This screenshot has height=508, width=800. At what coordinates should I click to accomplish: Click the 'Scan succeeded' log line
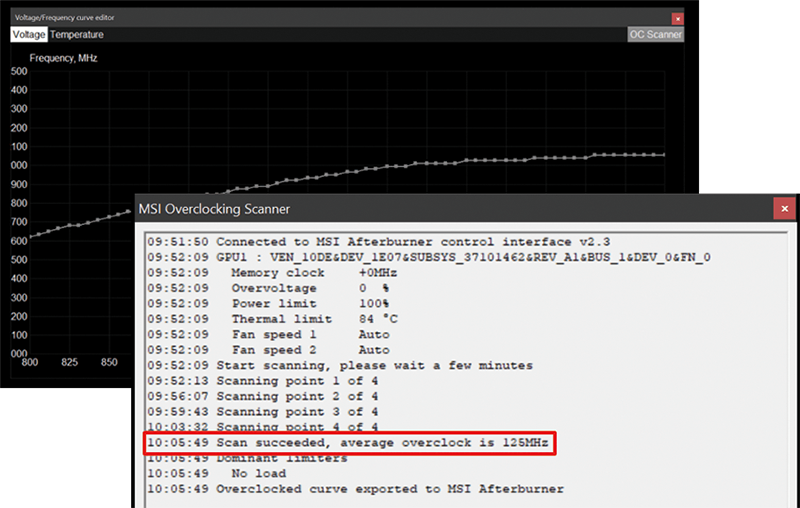click(x=350, y=442)
